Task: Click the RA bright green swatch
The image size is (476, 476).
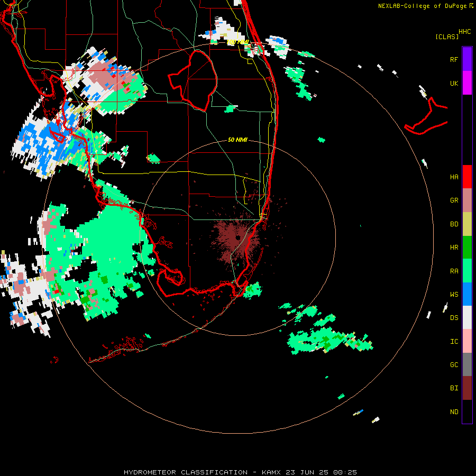Action: [467, 271]
